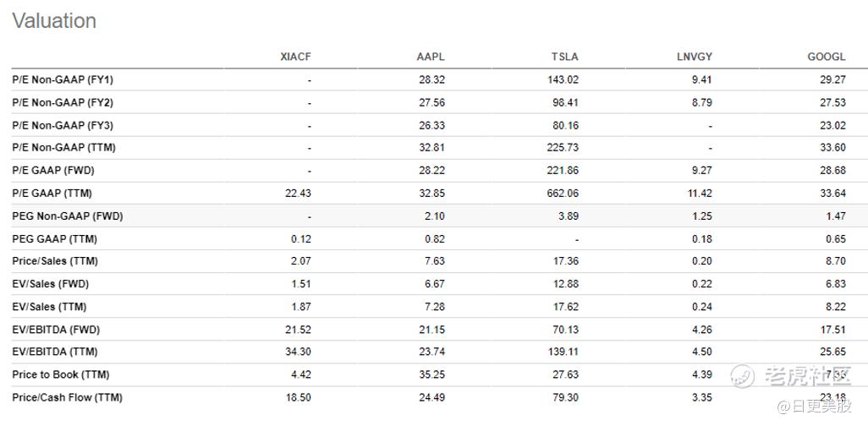Click the TSLA ticker header
868x426 pixels.
click(x=565, y=57)
